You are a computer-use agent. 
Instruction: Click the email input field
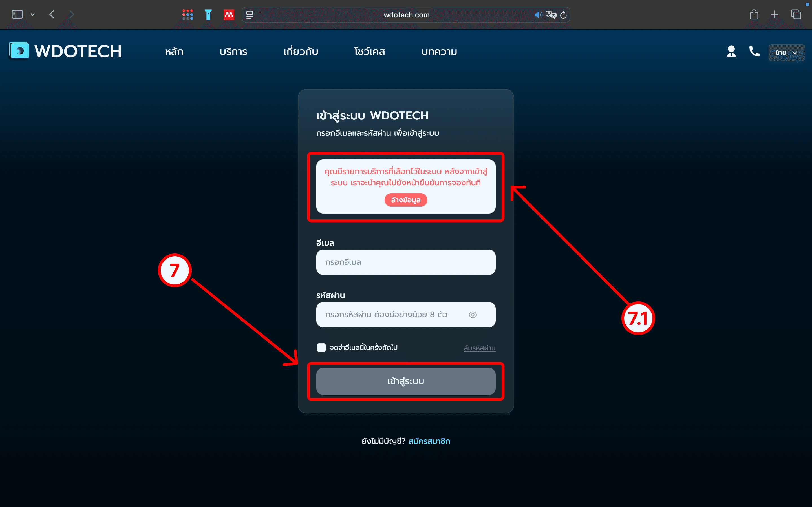(405, 262)
